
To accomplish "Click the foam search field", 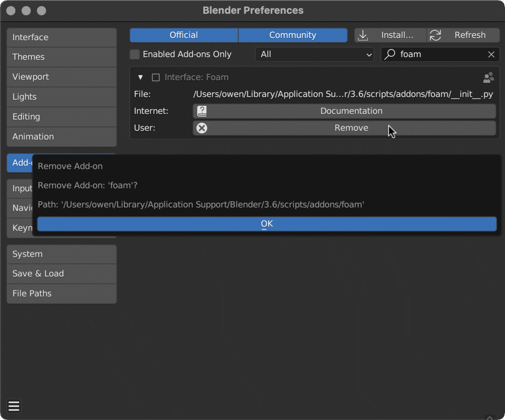I will (440, 54).
